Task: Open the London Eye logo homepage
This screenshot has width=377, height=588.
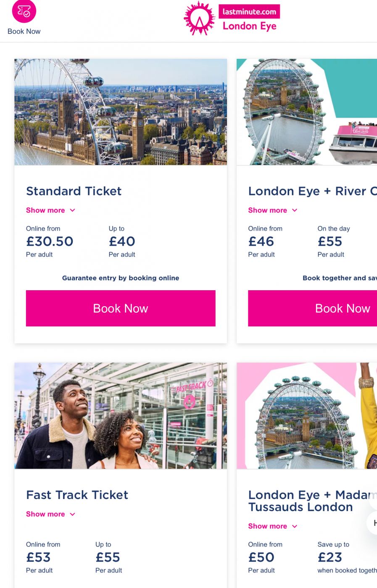Action: pyautogui.click(x=200, y=18)
